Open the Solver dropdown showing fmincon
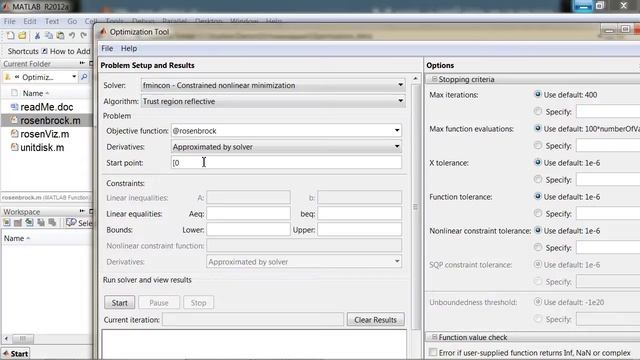This screenshot has height=360, width=640. pyautogui.click(x=273, y=85)
